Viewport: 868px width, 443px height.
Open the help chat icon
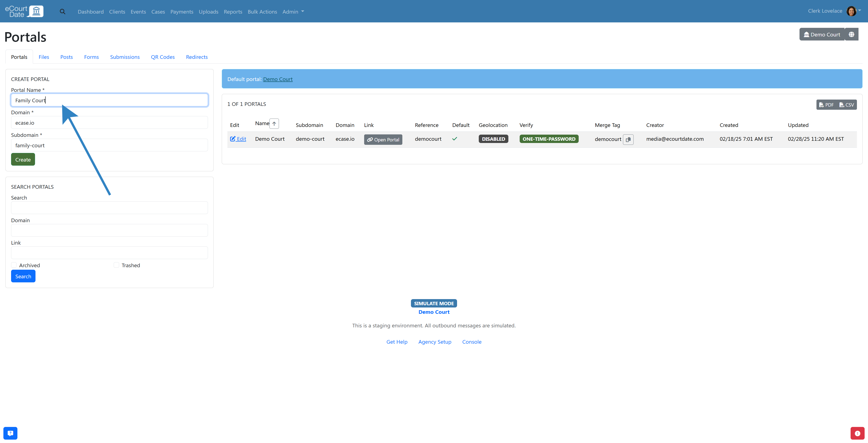(10, 433)
